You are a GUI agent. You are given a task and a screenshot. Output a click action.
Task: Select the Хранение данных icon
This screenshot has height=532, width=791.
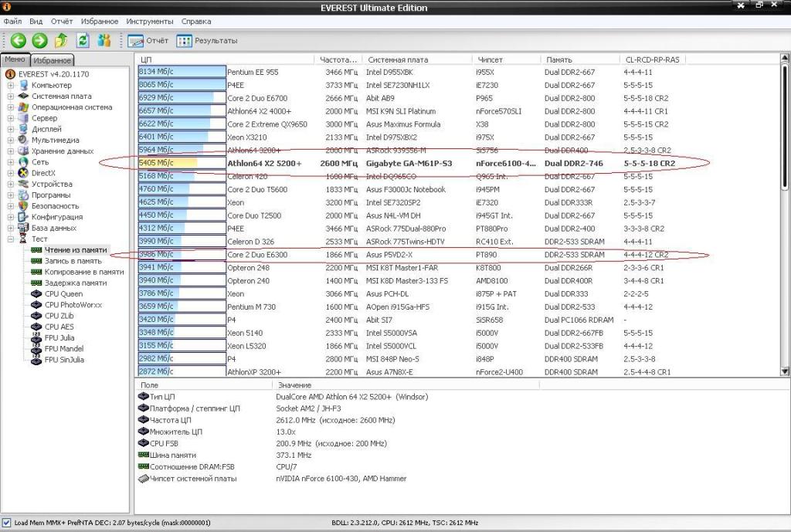[23, 151]
